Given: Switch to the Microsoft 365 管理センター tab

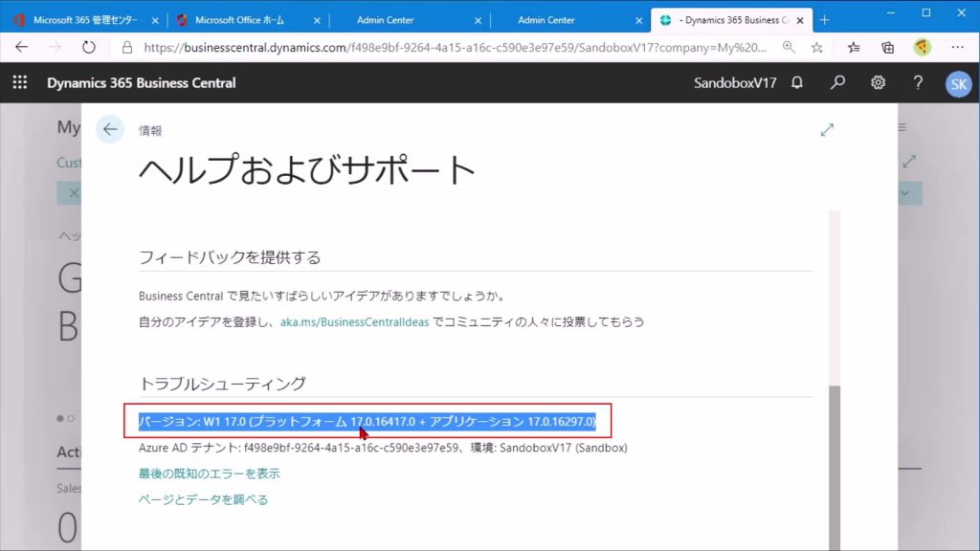Looking at the screenshot, I should point(84,20).
